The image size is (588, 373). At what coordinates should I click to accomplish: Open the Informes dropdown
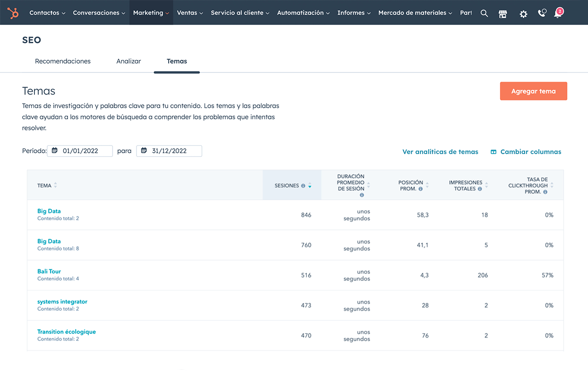coord(354,13)
